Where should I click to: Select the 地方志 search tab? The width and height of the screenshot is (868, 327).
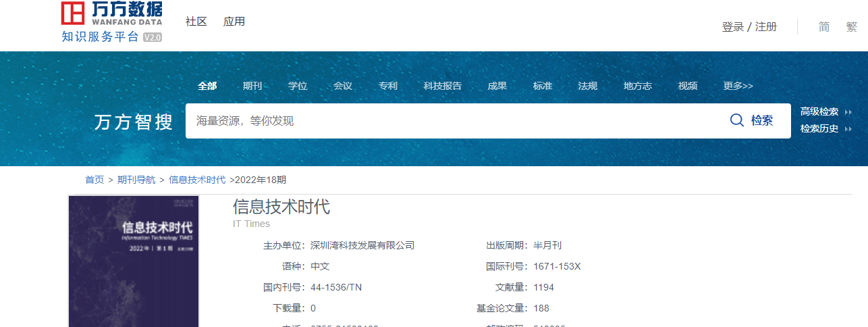pos(638,86)
